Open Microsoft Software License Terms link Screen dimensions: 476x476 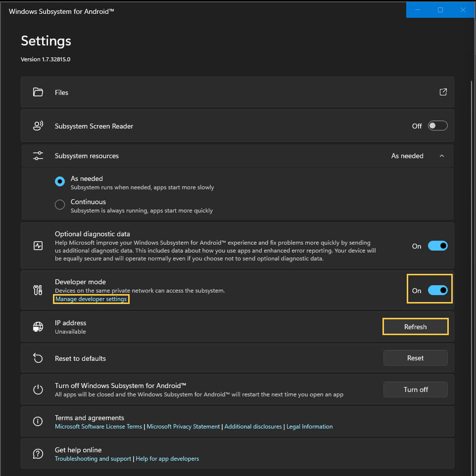pyautogui.click(x=98, y=427)
